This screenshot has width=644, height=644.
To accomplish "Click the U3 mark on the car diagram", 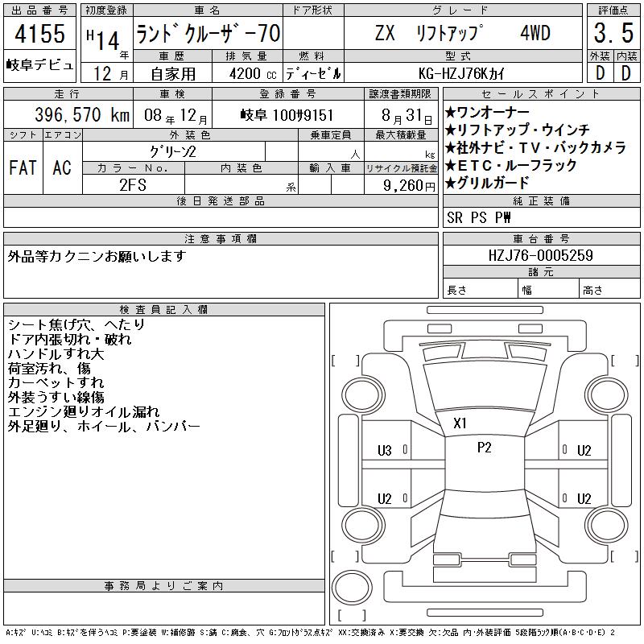I will tap(385, 451).
